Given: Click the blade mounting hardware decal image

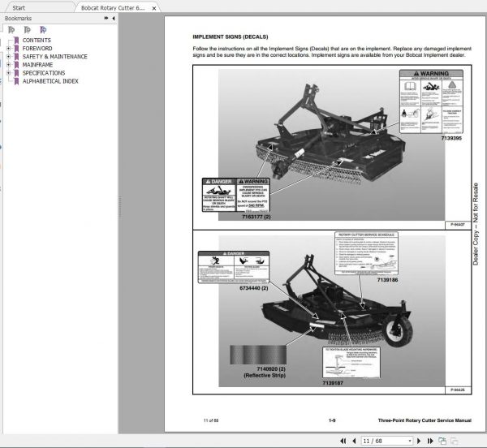Looking at the screenshot, I should click(351, 363).
